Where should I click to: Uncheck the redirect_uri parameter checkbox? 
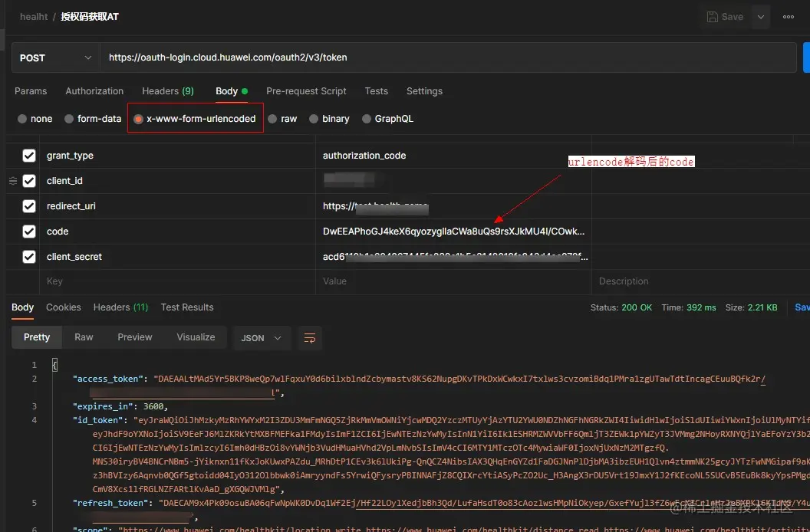tap(29, 206)
